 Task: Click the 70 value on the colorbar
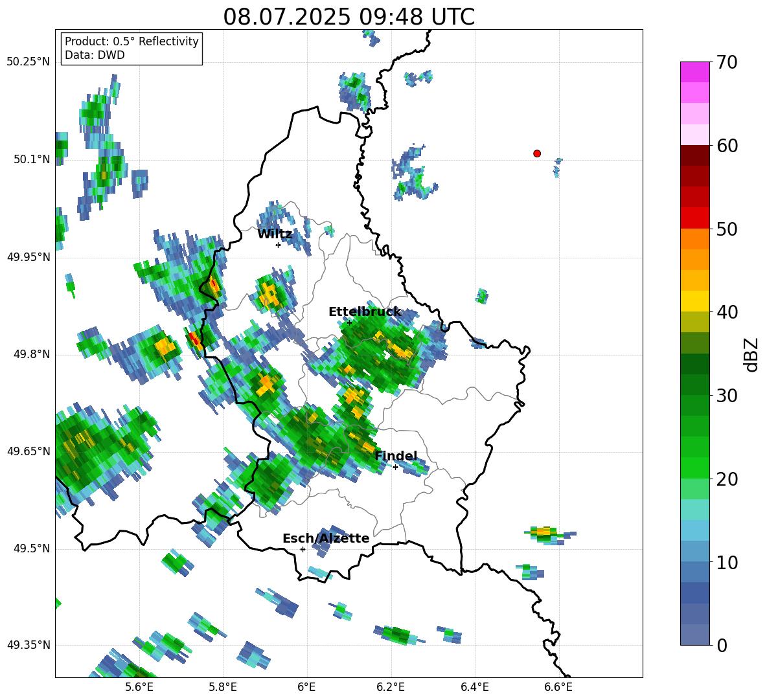click(x=726, y=63)
